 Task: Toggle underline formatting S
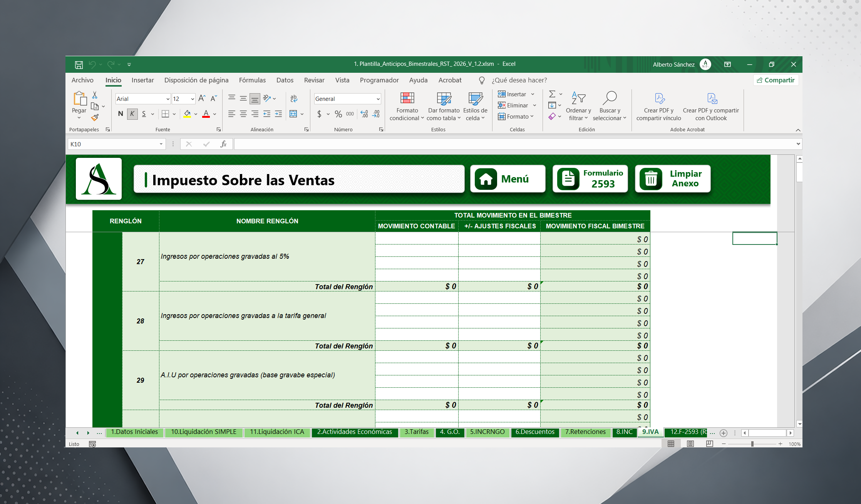coord(143,114)
